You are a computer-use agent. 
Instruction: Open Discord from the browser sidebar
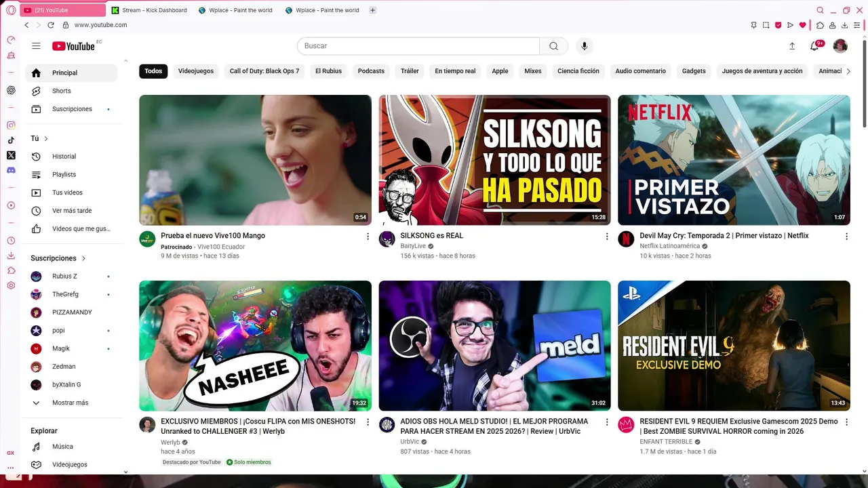11,170
